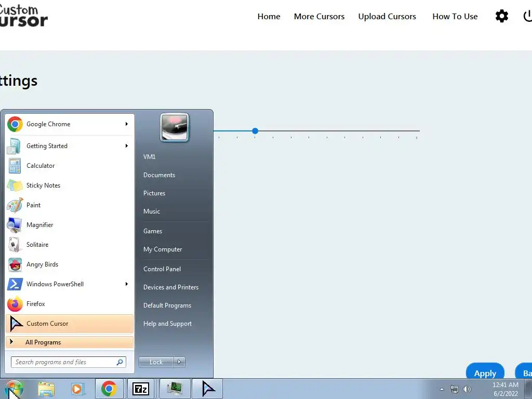Viewport: 532px width, 399px height.
Task: Click the Getting Started icon
Action: coord(14,146)
